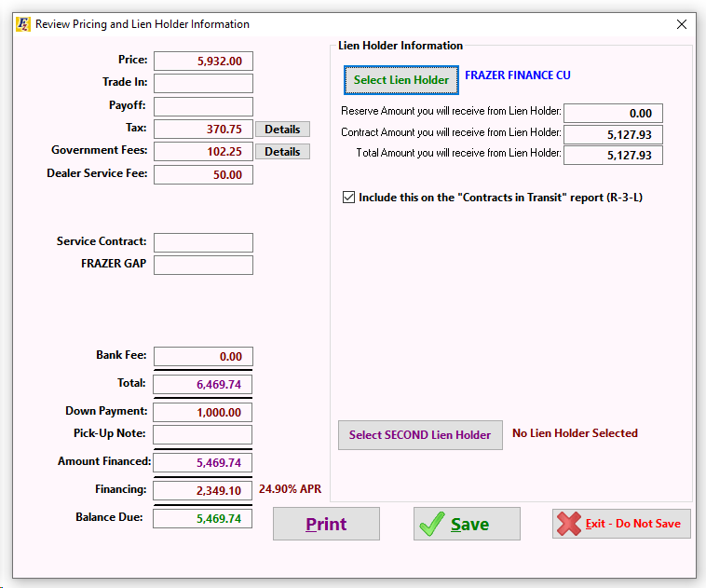Image resolution: width=706 pixels, height=588 pixels.
Task: Edit the Reserve Amount from Lien Holder field
Action: pyautogui.click(x=613, y=113)
